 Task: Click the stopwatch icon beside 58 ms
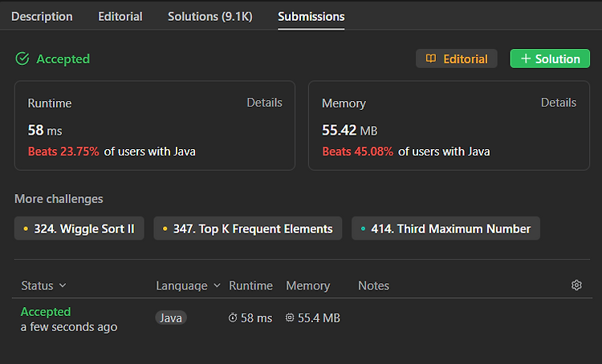coord(233,317)
